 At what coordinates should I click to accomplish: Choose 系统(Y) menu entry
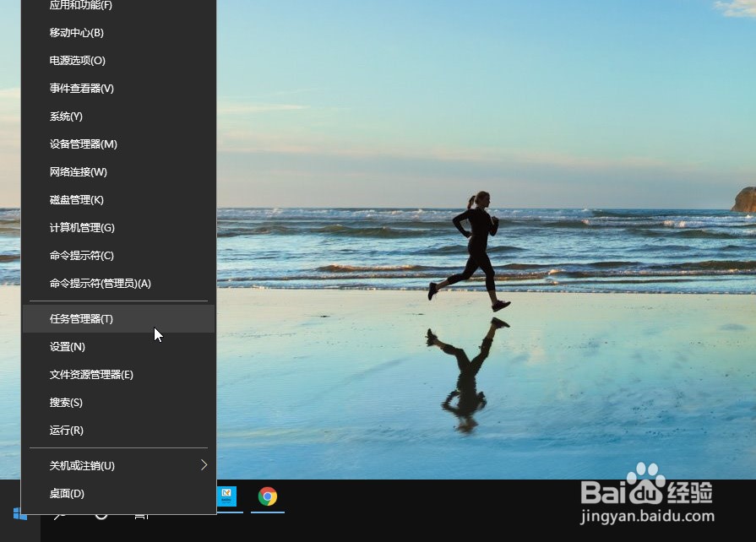(x=118, y=117)
